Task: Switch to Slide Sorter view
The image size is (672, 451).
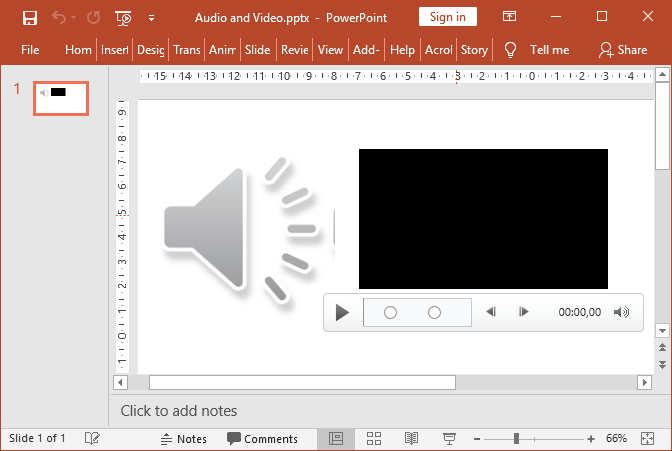Action: click(374, 439)
